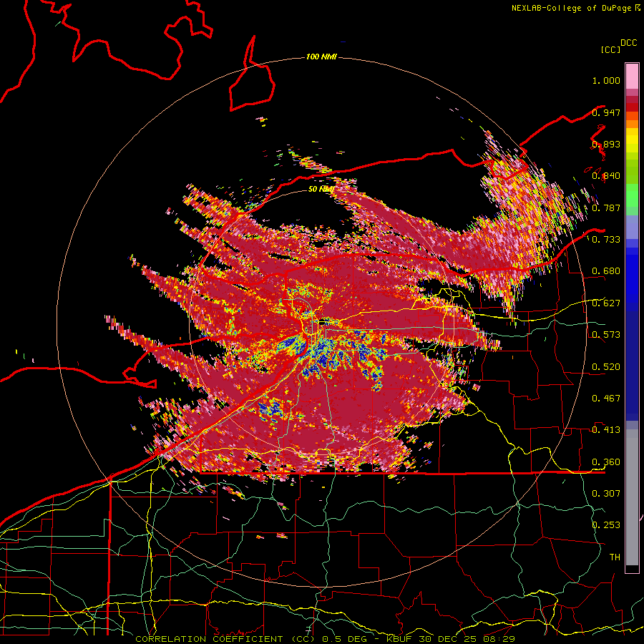Screen dimensions: 644x644
Task: Click the 0.787 scale value
Action: [606, 208]
